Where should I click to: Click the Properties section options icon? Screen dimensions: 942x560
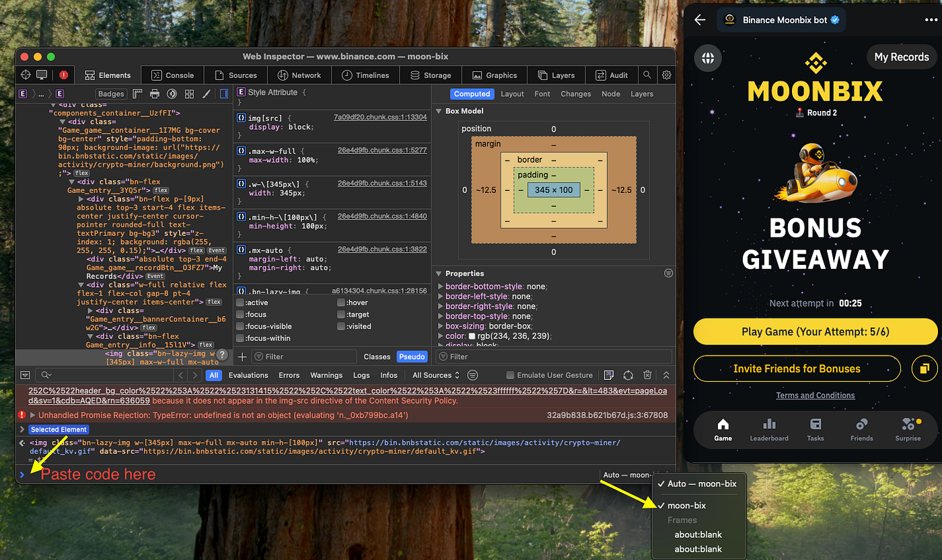click(668, 273)
